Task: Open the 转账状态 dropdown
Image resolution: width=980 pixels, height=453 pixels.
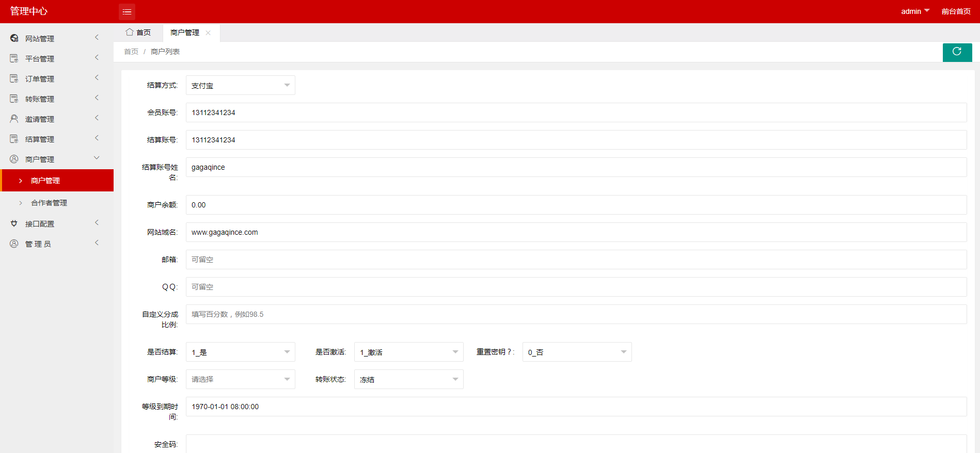Action: point(408,379)
